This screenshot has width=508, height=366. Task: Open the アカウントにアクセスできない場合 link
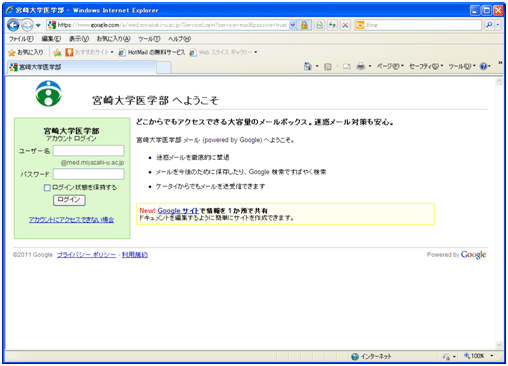click(71, 220)
